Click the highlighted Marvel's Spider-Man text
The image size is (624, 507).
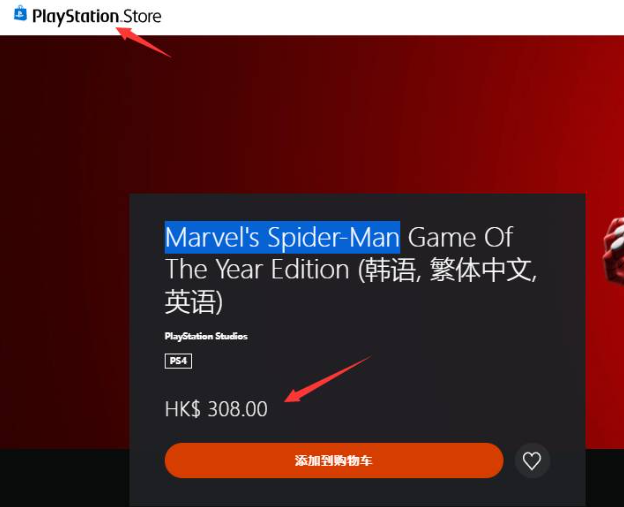(283, 237)
